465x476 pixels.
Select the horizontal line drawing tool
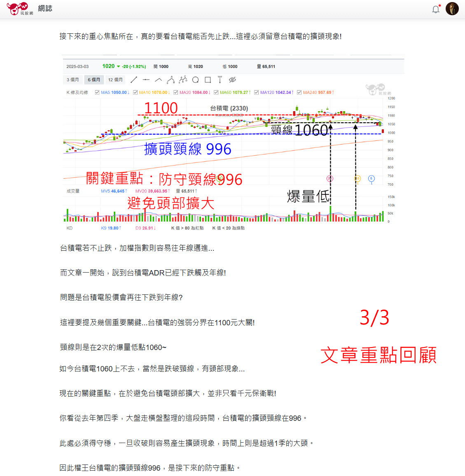146,79
